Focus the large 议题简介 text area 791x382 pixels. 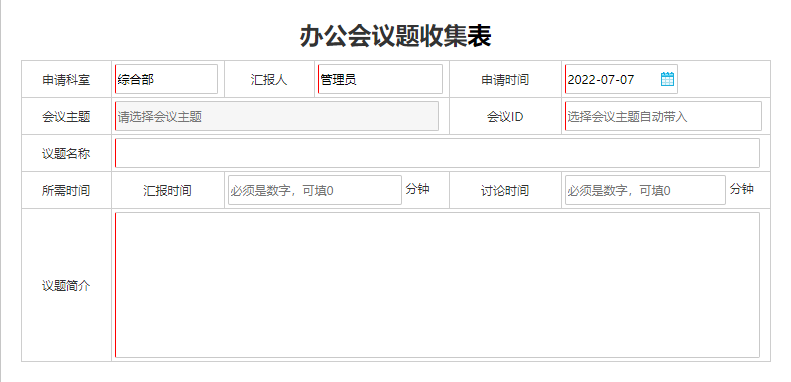click(437, 285)
